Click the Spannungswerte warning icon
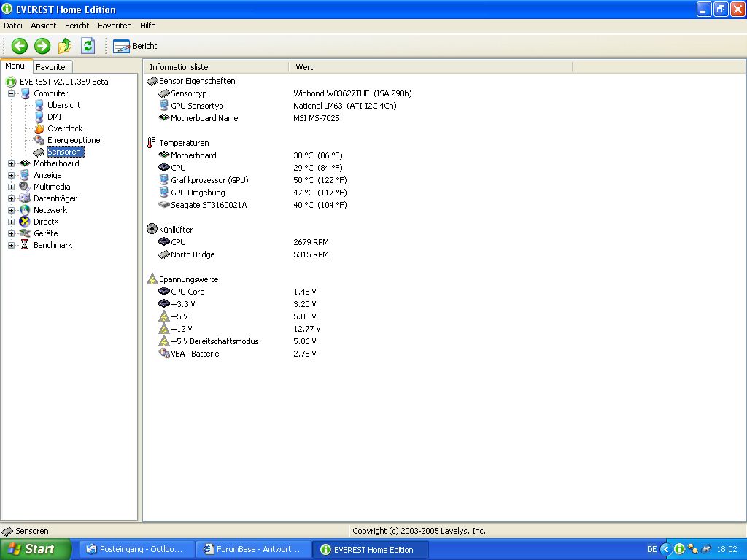This screenshot has height=560, width=747. 152,279
